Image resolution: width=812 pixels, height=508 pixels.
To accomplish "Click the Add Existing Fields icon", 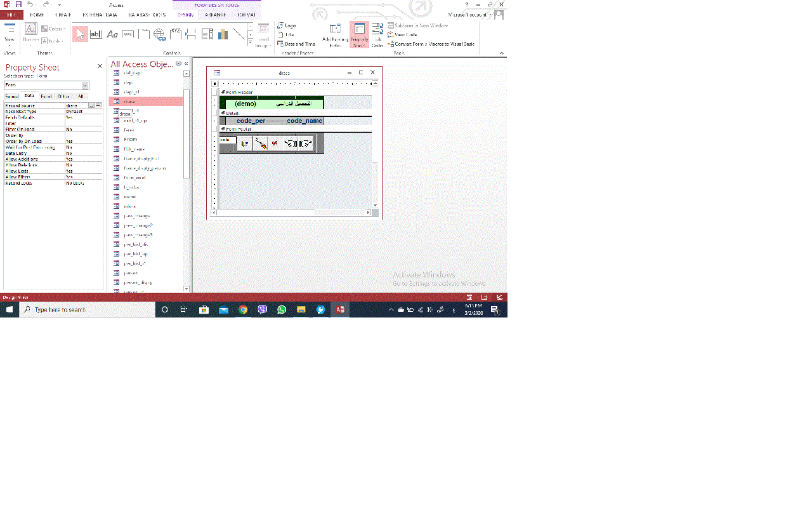I will tap(335, 34).
